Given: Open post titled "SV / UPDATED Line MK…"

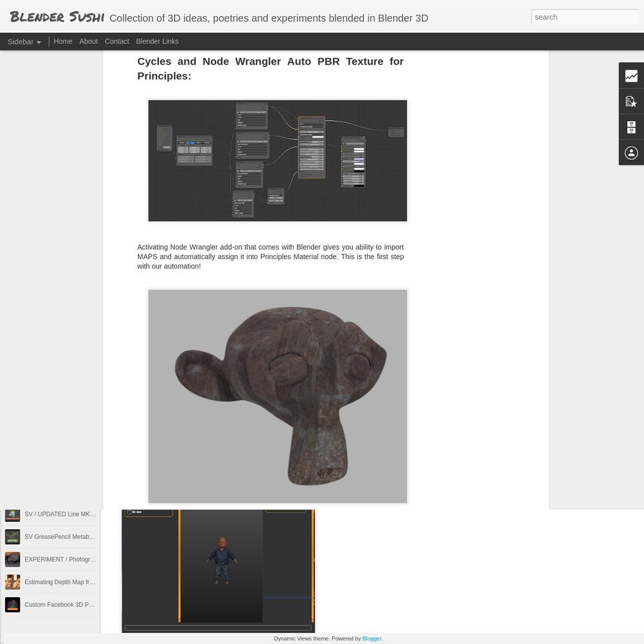Looking at the screenshot, I should click(60, 514).
